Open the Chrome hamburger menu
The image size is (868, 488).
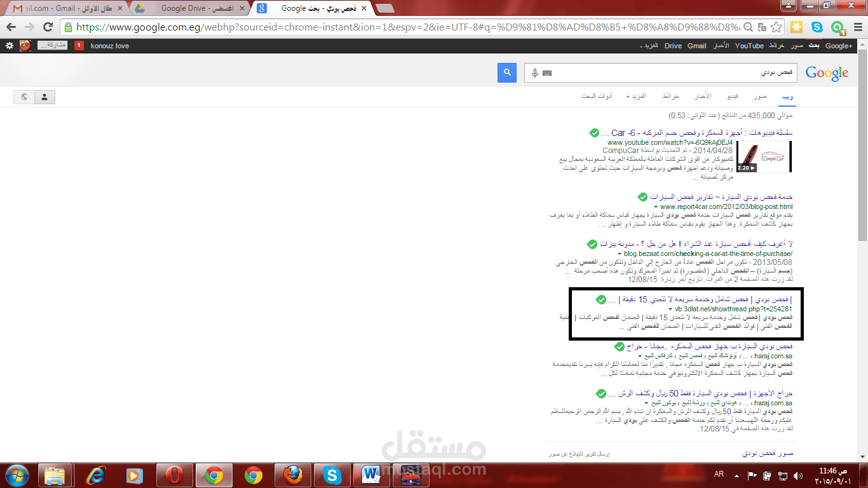[x=857, y=27]
